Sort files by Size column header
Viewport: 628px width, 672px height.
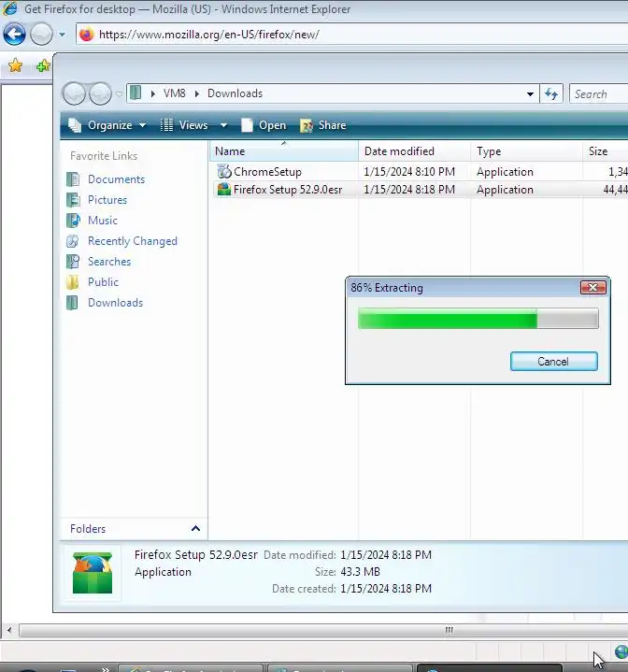[x=606, y=151]
